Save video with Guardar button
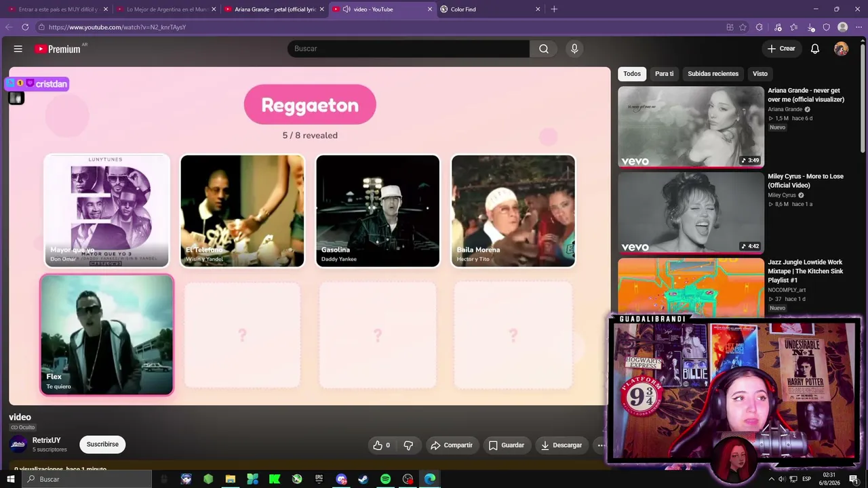Screen dimensions: 868x488 507,445
